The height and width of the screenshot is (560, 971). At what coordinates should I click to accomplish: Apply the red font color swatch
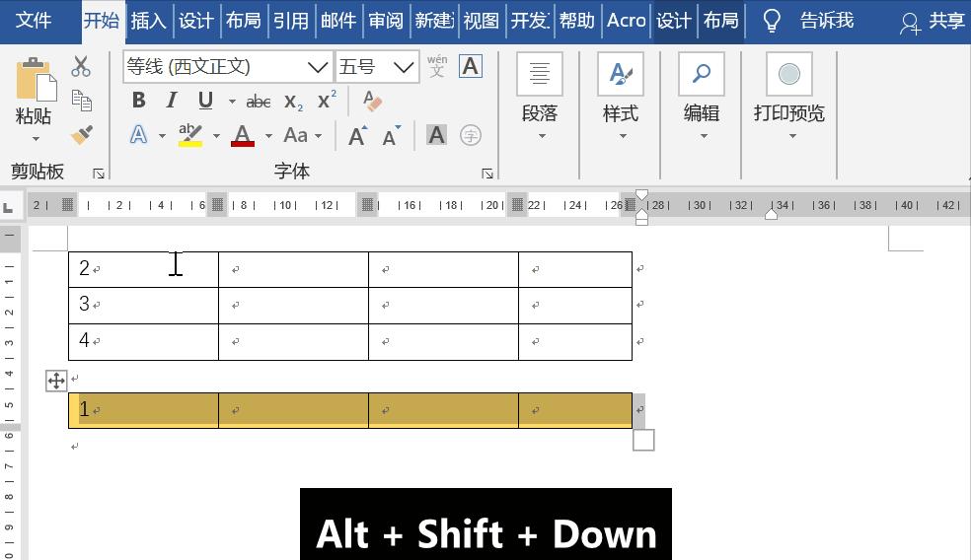[x=243, y=136]
